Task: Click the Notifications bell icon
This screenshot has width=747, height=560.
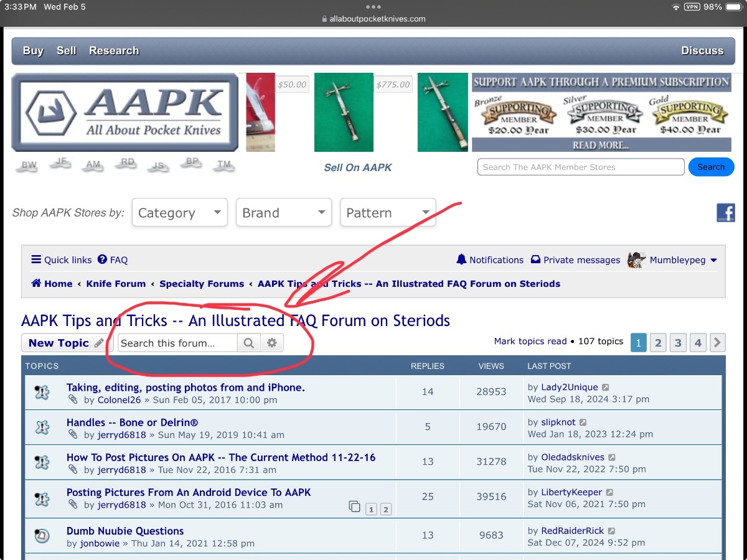Action: (x=461, y=259)
